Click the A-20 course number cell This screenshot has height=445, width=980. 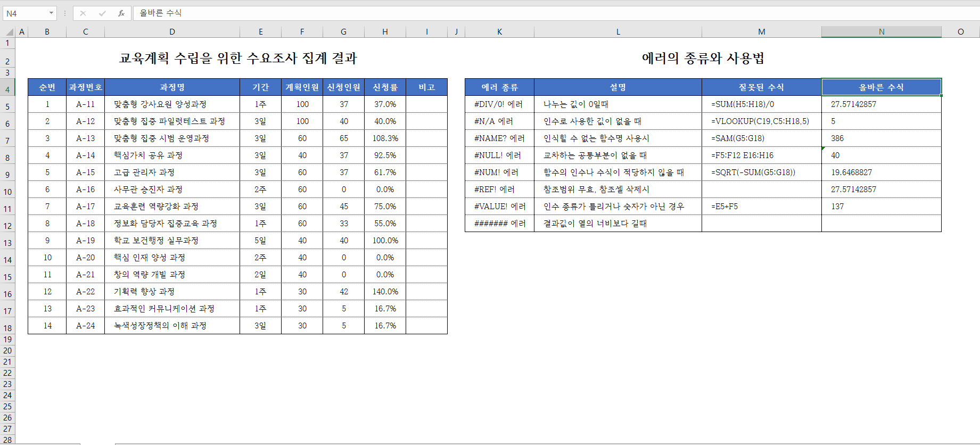click(x=86, y=258)
